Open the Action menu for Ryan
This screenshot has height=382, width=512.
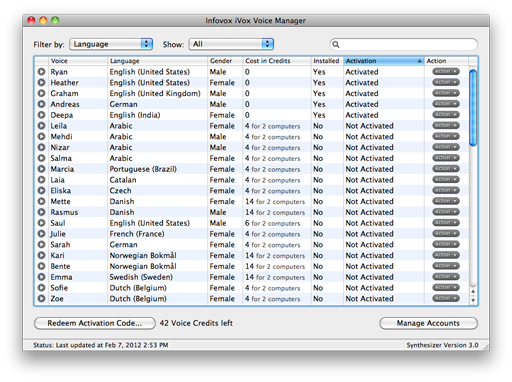pos(446,71)
